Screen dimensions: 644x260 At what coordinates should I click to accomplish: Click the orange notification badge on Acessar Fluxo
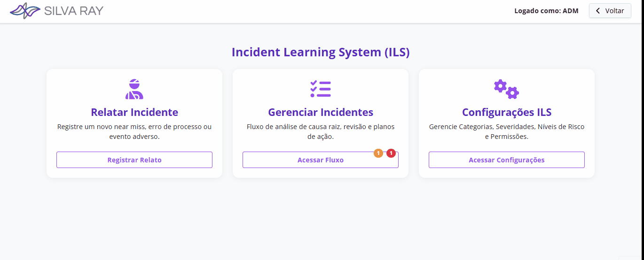378,153
